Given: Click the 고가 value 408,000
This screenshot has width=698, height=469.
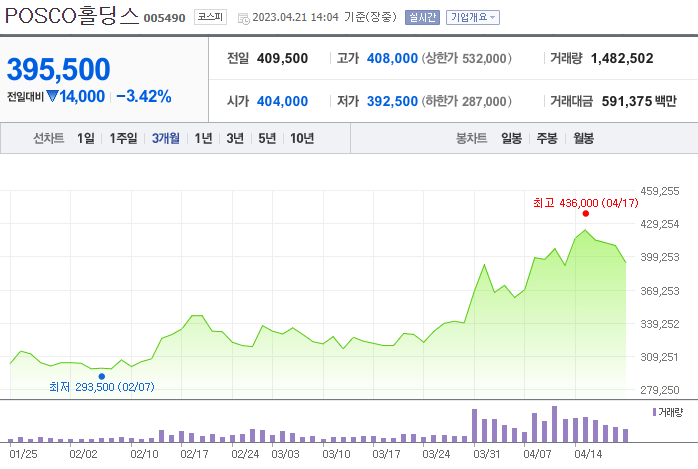Looking at the screenshot, I should 392,58.
